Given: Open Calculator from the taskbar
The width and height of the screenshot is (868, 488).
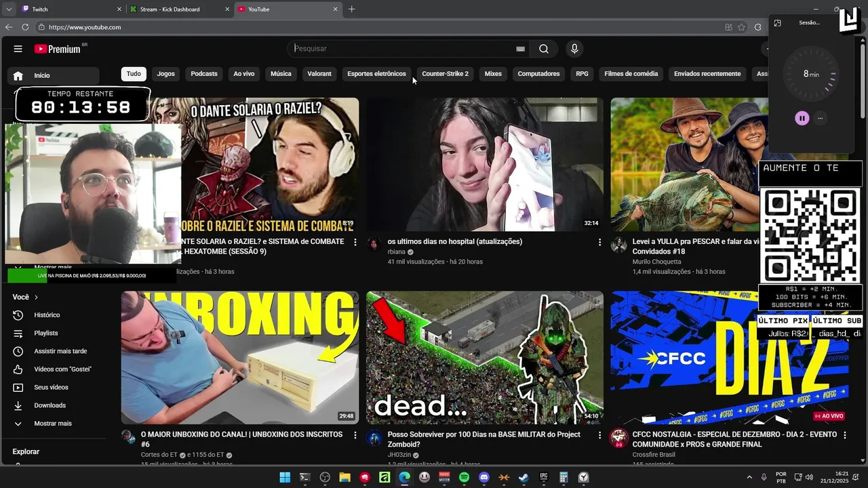Looking at the screenshot, I should [564, 477].
